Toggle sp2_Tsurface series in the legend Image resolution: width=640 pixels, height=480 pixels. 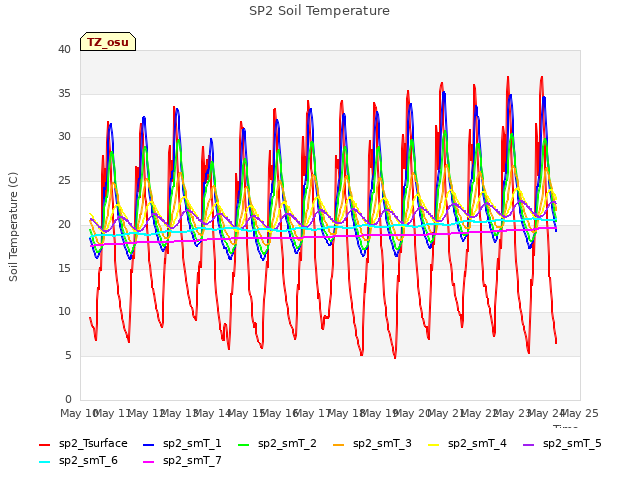[x=83, y=443]
